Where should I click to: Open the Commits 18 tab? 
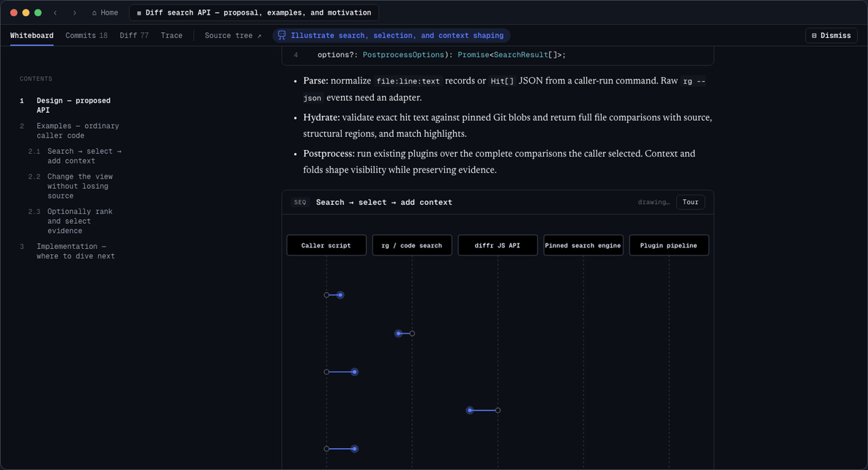tap(86, 35)
